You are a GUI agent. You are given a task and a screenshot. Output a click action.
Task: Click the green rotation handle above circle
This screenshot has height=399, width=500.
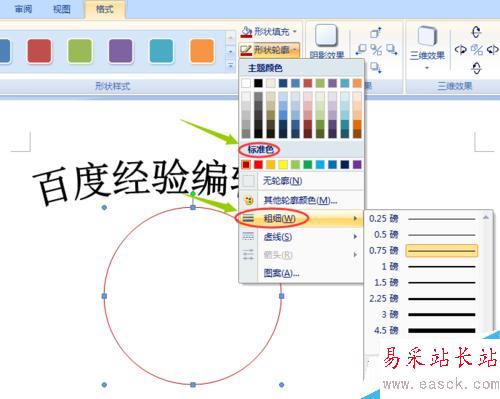pos(193,194)
